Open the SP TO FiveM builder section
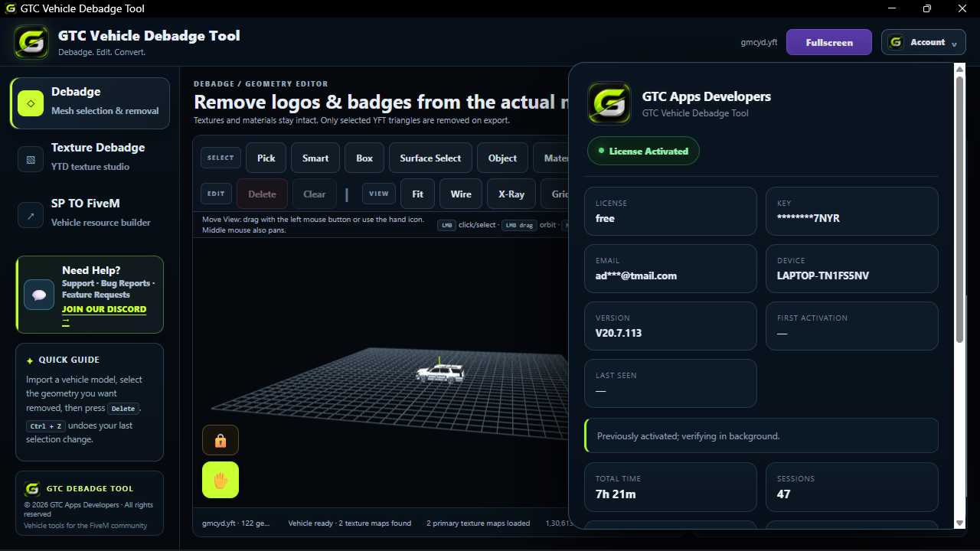980x551 pixels. point(90,213)
